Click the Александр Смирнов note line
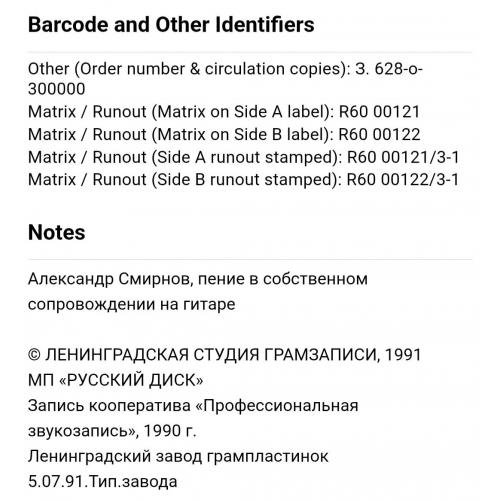The width and height of the screenshot is (500, 500). (x=198, y=279)
